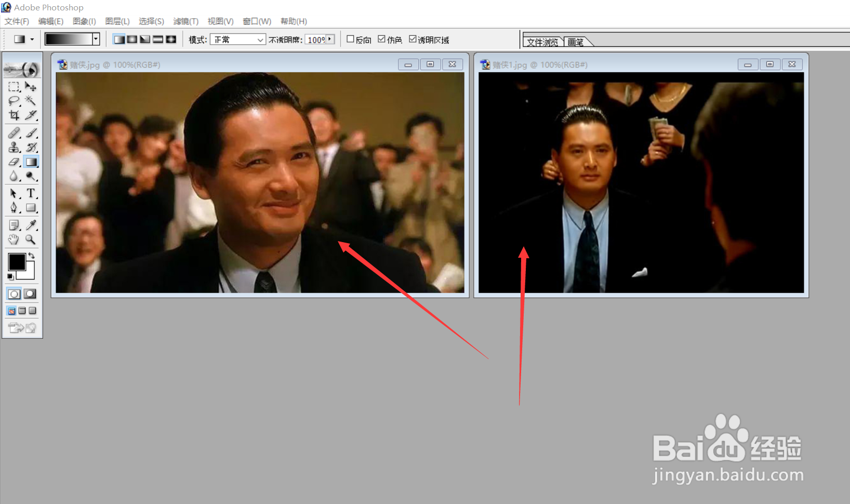This screenshot has width=850, height=504.
Task: Open the 视图(V) menu
Action: [220, 21]
